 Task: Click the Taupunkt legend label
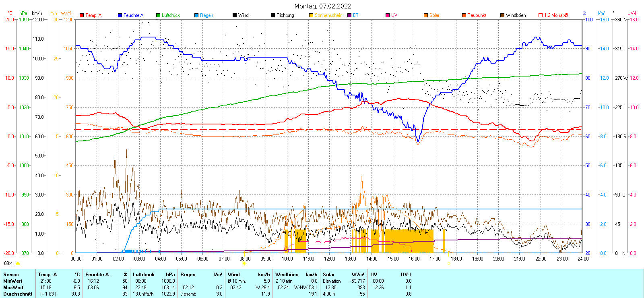pyautogui.click(x=477, y=15)
